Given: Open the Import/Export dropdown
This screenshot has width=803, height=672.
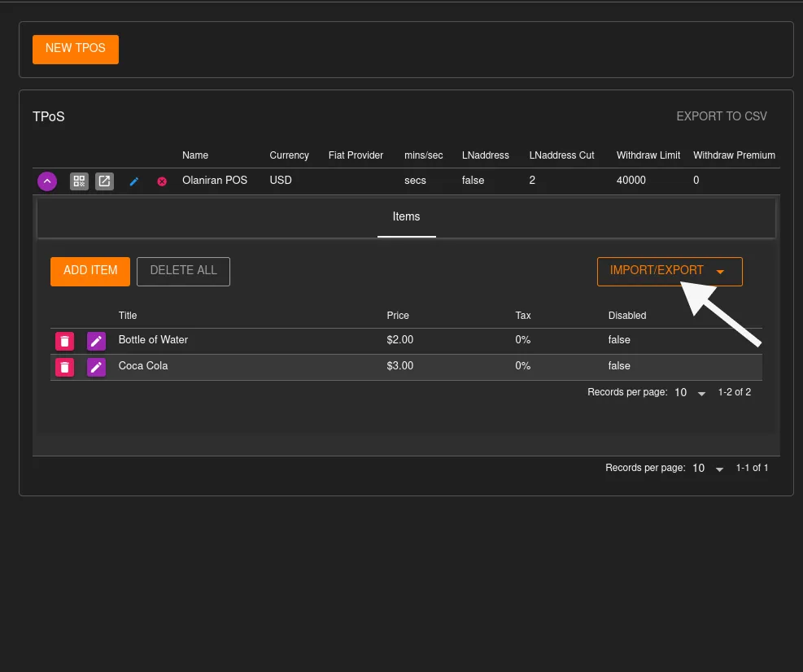Looking at the screenshot, I should click(x=669, y=271).
